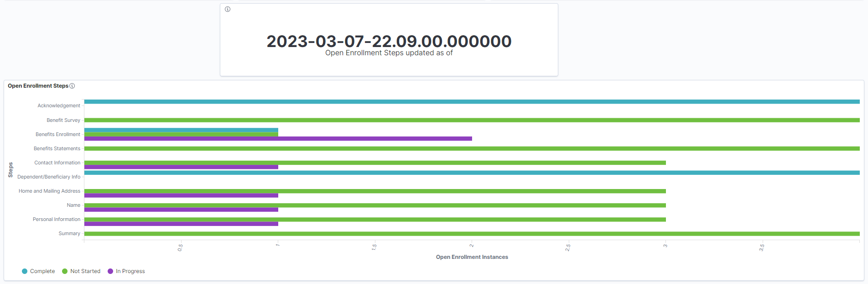Click the Summary Not Started bar
Screen dimensions: 868x284
472,234
